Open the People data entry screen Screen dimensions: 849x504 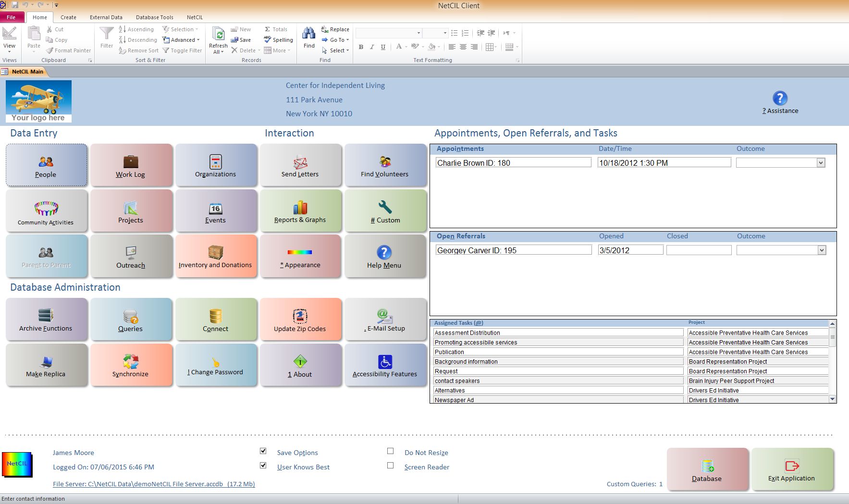46,165
